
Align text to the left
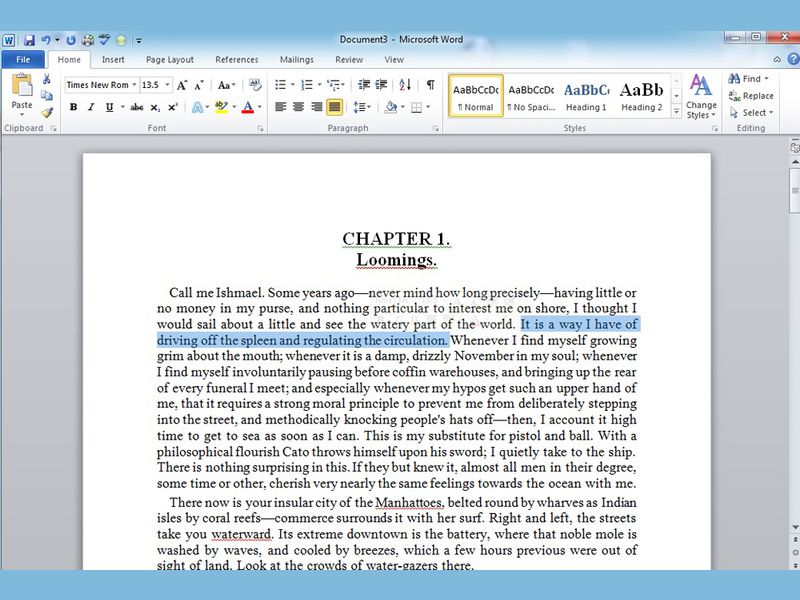pos(280,107)
